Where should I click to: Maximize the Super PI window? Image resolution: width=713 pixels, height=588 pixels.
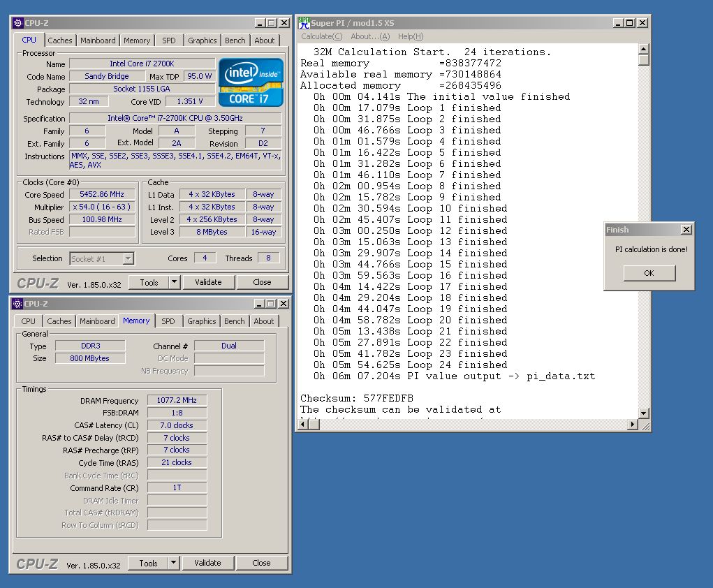[629, 23]
